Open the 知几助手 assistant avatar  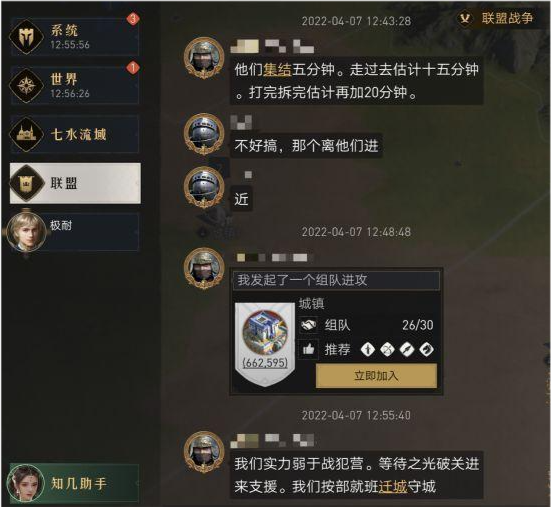point(26,483)
